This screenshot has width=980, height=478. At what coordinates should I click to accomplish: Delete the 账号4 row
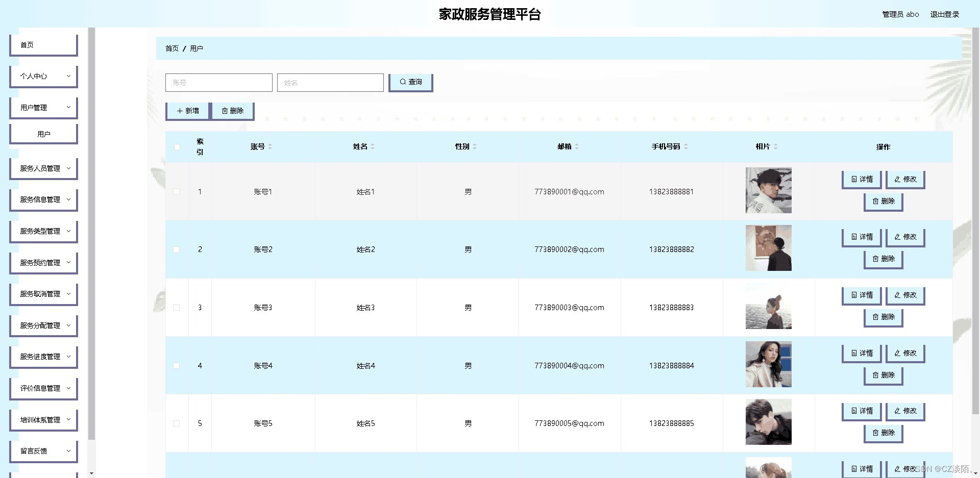[x=883, y=375]
